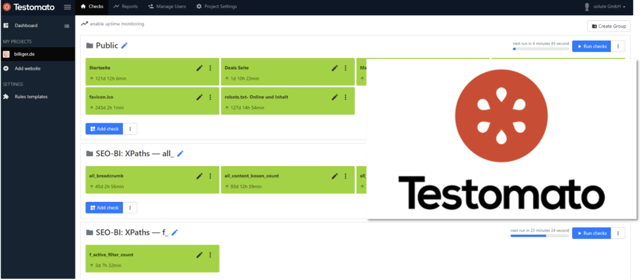Open more options next to Public Run checks

(618, 47)
